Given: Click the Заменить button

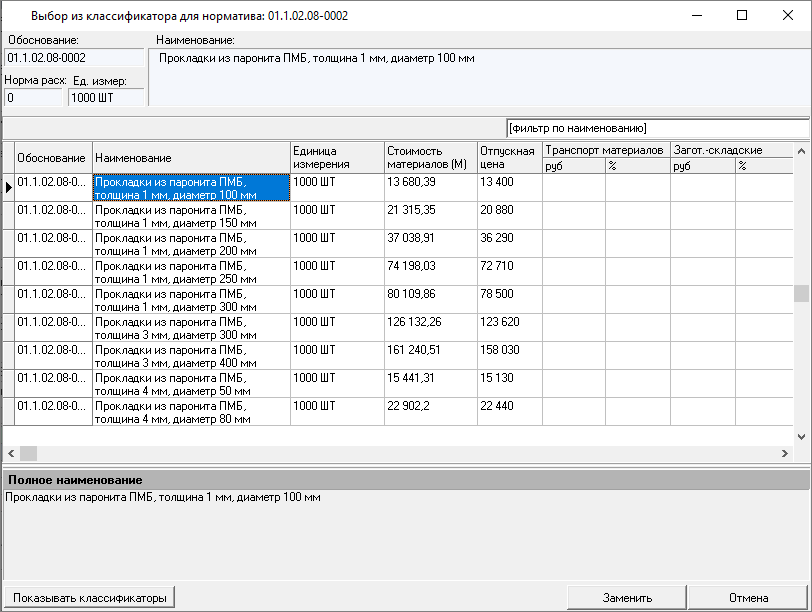Looking at the screenshot, I should tap(627, 598).
